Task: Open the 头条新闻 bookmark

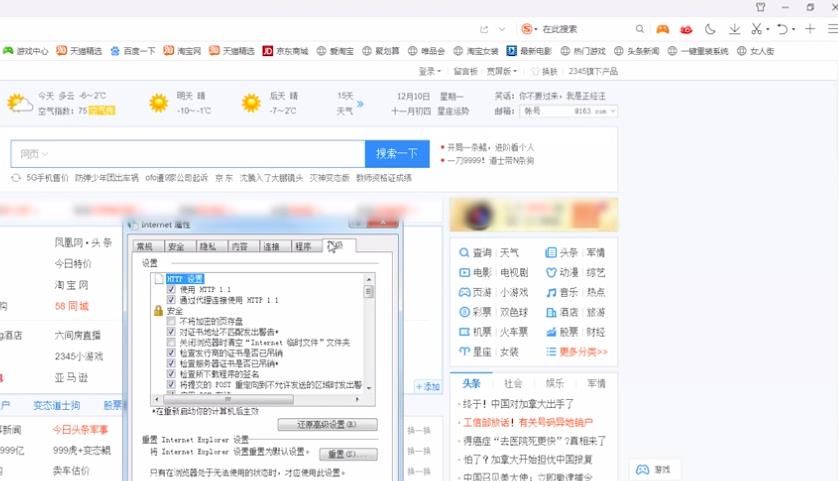Action: (636, 51)
